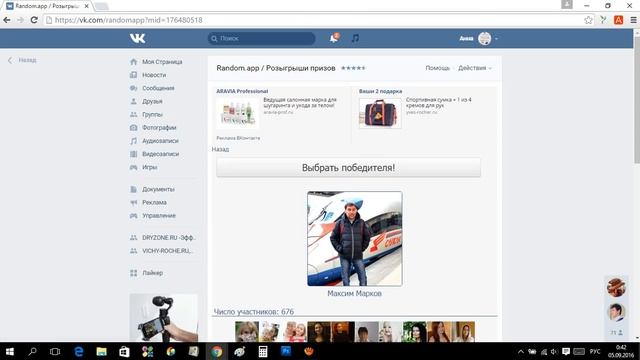Reload the page in Chrome
The image size is (640, 360).
pyautogui.click(x=34, y=20)
